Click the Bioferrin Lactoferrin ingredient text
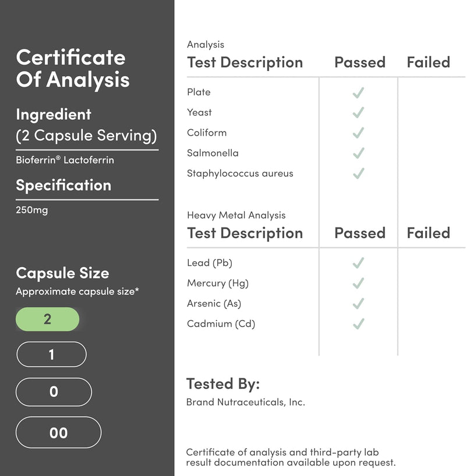Screen dimensions: 466x476 coord(65,160)
